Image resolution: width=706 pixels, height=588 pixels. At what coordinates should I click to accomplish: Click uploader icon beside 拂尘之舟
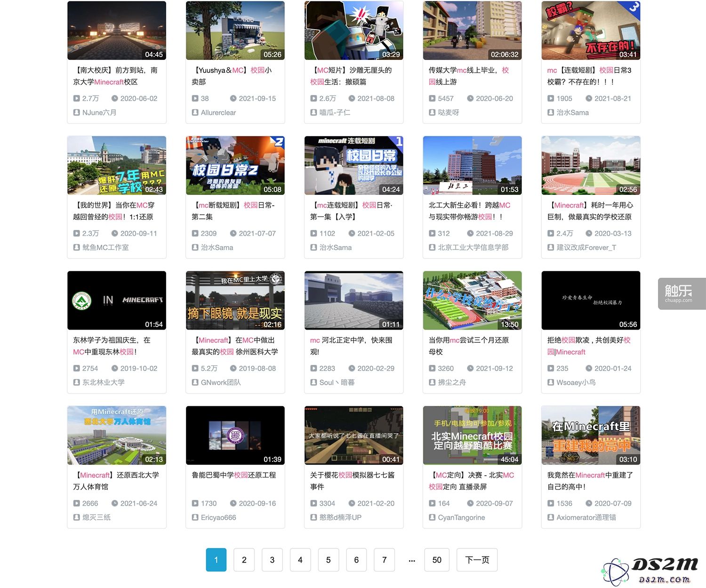(x=432, y=383)
